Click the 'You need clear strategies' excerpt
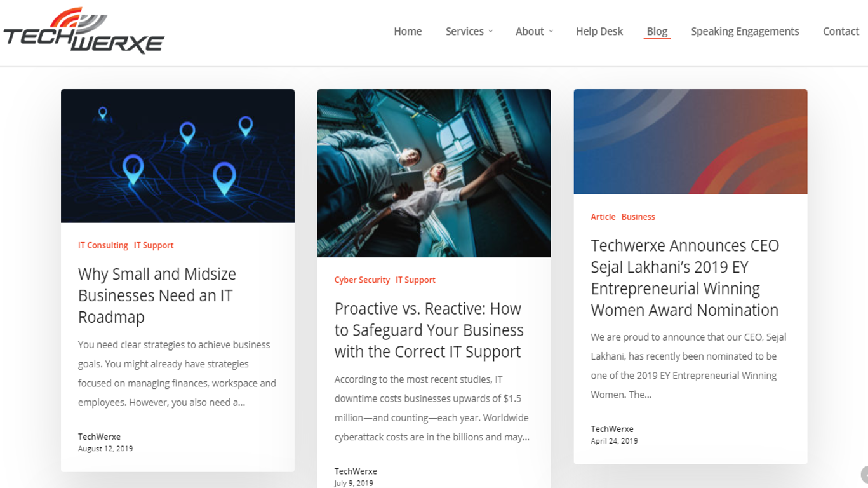 pos(177,374)
